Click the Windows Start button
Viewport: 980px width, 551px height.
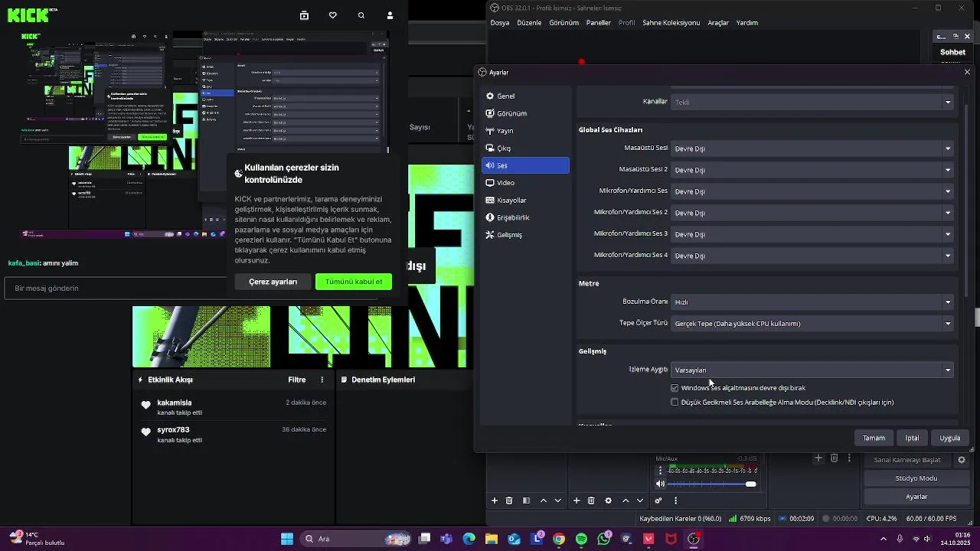pyautogui.click(x=287, y=539)
